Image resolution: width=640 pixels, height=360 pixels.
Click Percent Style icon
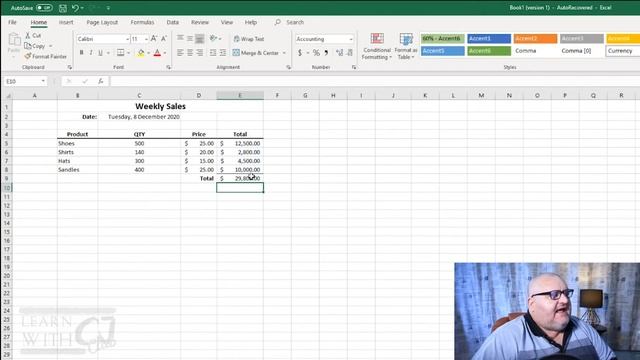(x=316, y=53)
